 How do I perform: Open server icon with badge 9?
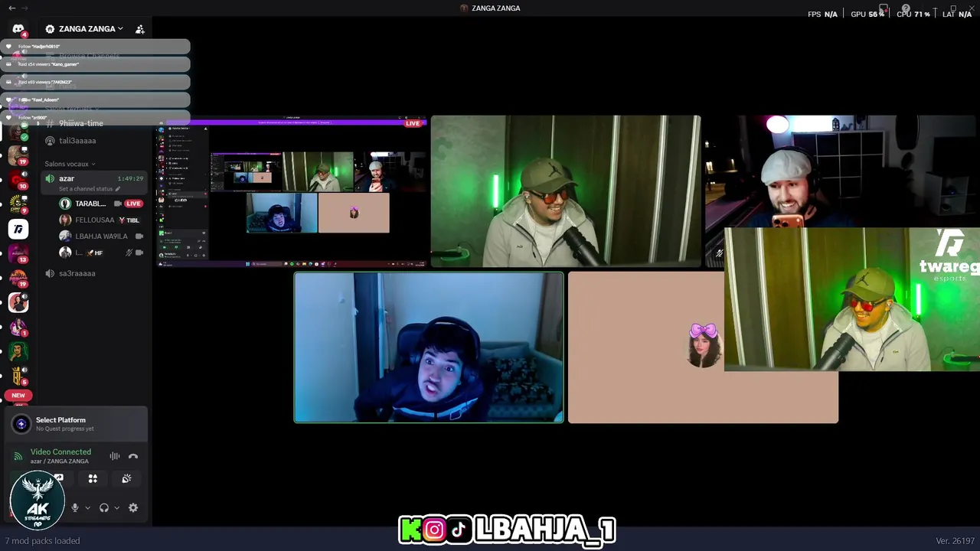point(18,205)
